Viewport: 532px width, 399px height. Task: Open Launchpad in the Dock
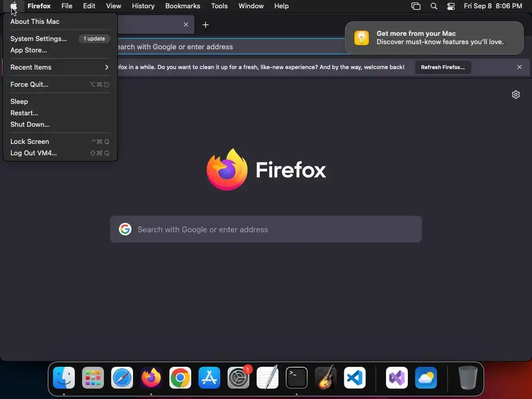[x=93, y=378]
